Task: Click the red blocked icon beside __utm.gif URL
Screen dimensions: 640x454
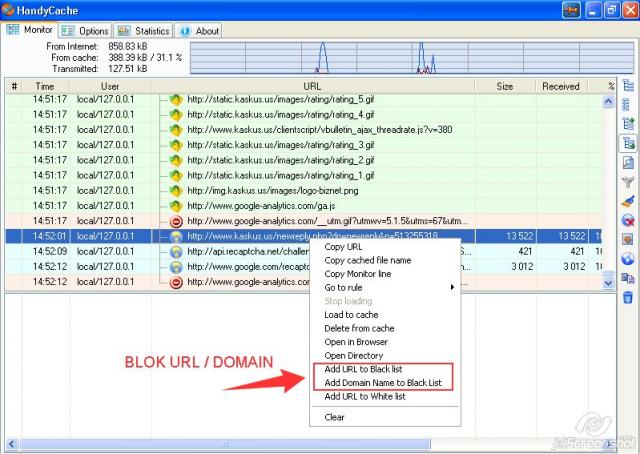Action: point(176,221)
